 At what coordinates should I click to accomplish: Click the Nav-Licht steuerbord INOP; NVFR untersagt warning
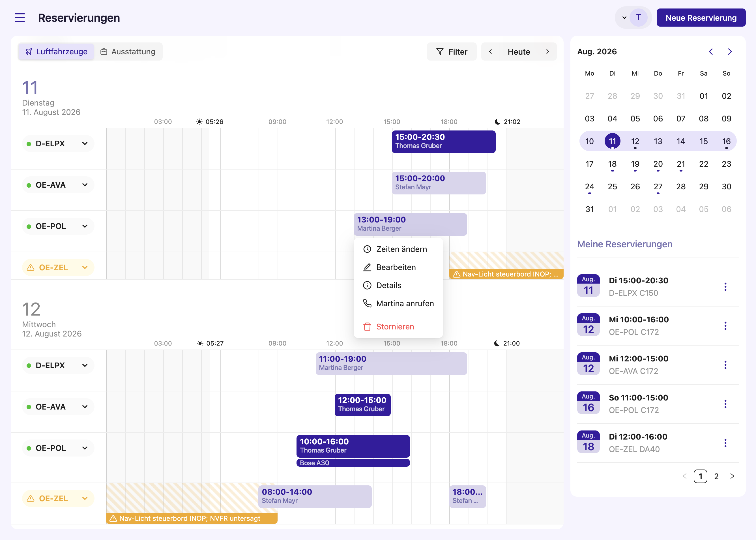click(x=192, y=518)
